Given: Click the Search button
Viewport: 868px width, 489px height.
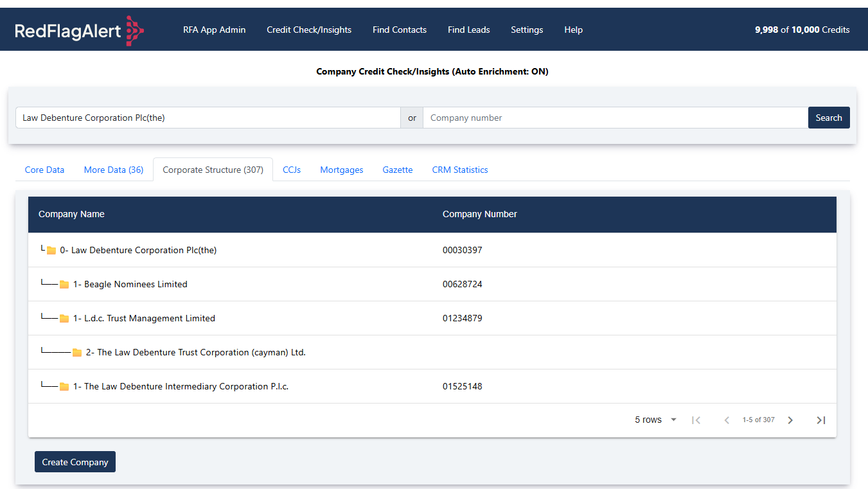Looking at the screenshot, I should pyautogui.click(x=829, y=118).
